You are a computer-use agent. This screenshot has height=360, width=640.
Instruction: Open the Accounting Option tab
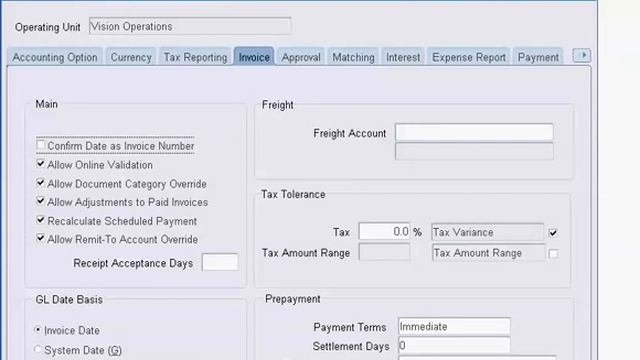coord(55,57)
